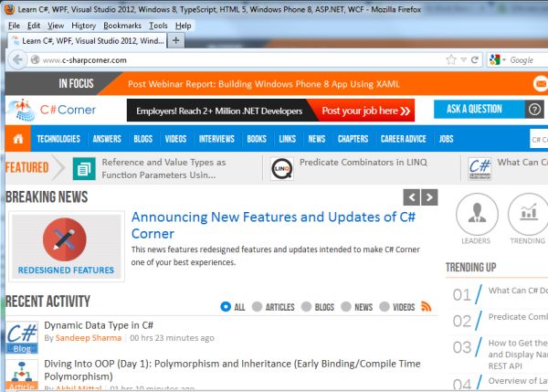Open trending item 01 What Can C#
Image resolution: width=548 pixels, height=392 pixels.
tap(518, 291)
